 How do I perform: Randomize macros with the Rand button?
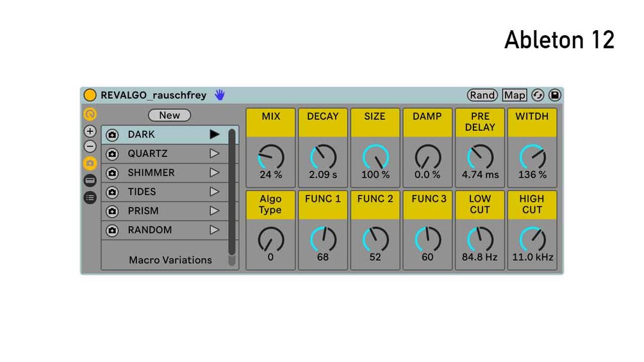pyautogui.click(x=482, y=95)
